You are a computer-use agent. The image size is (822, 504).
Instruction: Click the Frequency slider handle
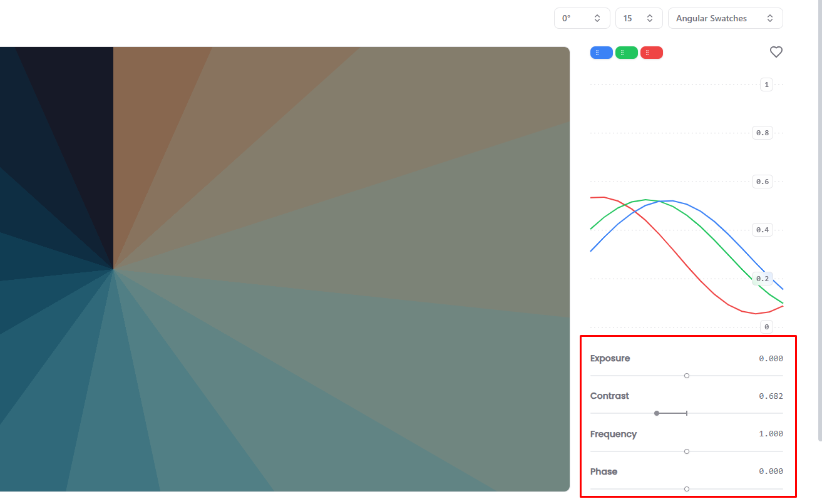tap(687, 451)
